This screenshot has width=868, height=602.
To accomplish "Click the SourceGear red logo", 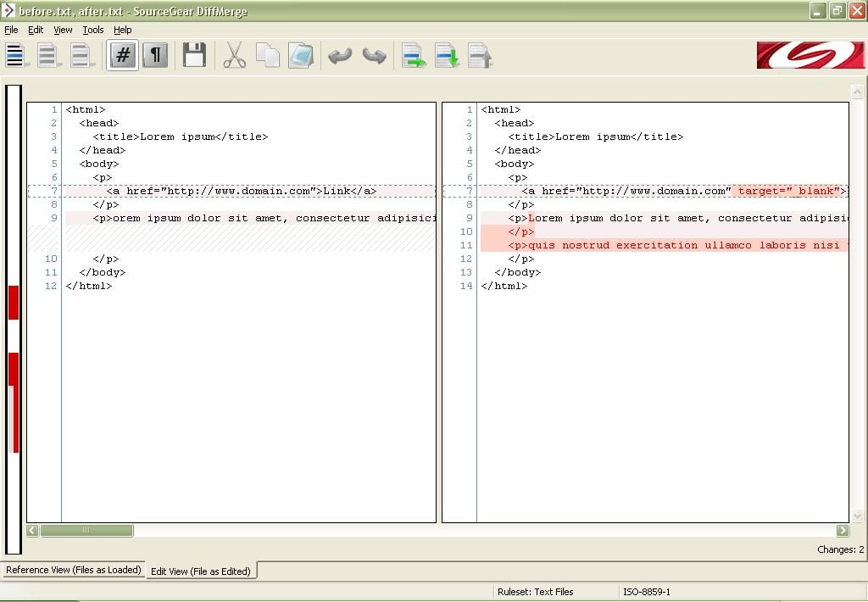I will (x=810, y=55).
